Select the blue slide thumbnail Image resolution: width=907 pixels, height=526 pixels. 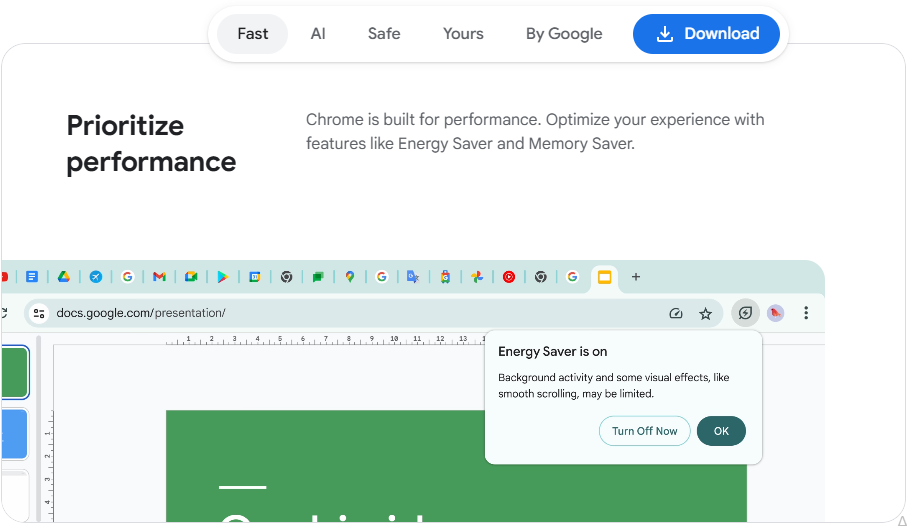coord(15,434)
